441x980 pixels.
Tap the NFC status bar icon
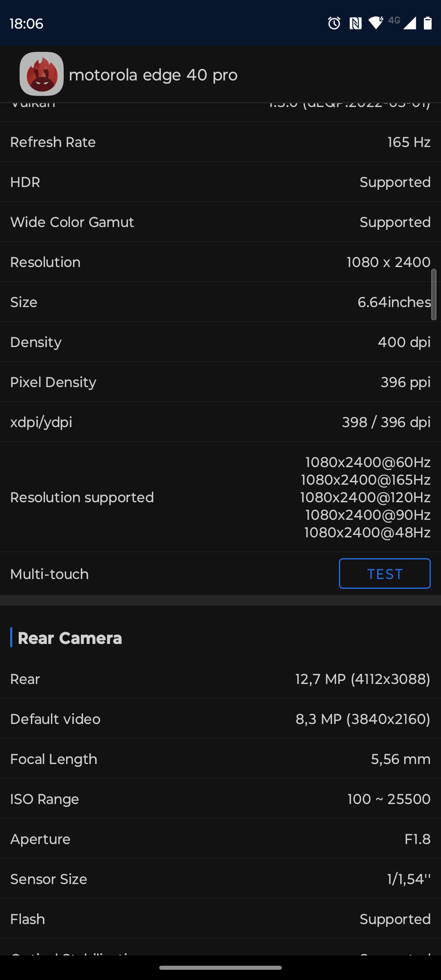[355, 23]
